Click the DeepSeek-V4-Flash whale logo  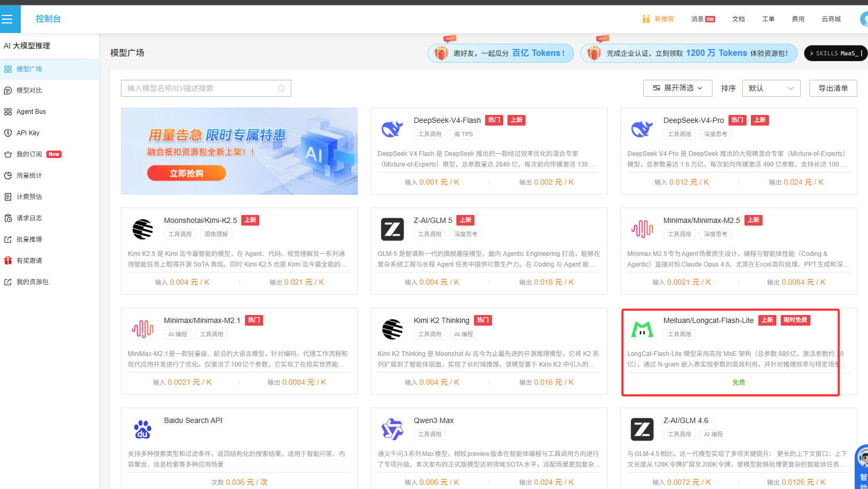pos(392,129)
